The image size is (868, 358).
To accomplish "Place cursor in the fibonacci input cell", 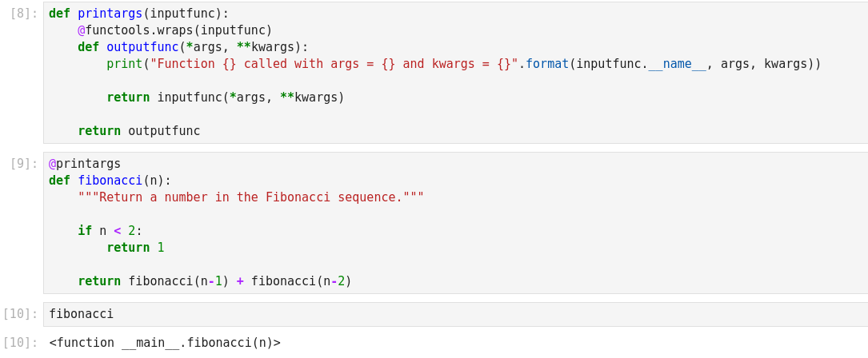I will point(400,314).
